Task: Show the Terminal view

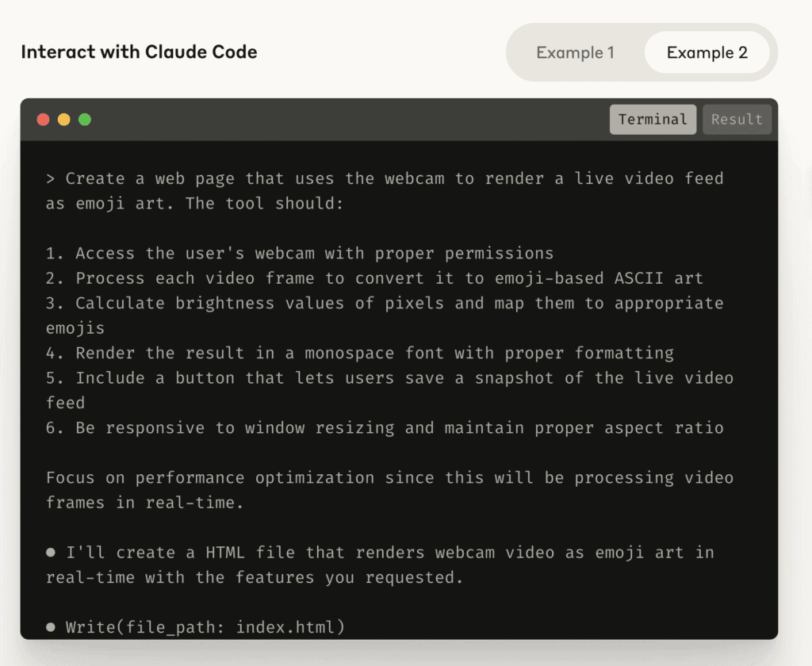Action: click(x=653, y=120)
